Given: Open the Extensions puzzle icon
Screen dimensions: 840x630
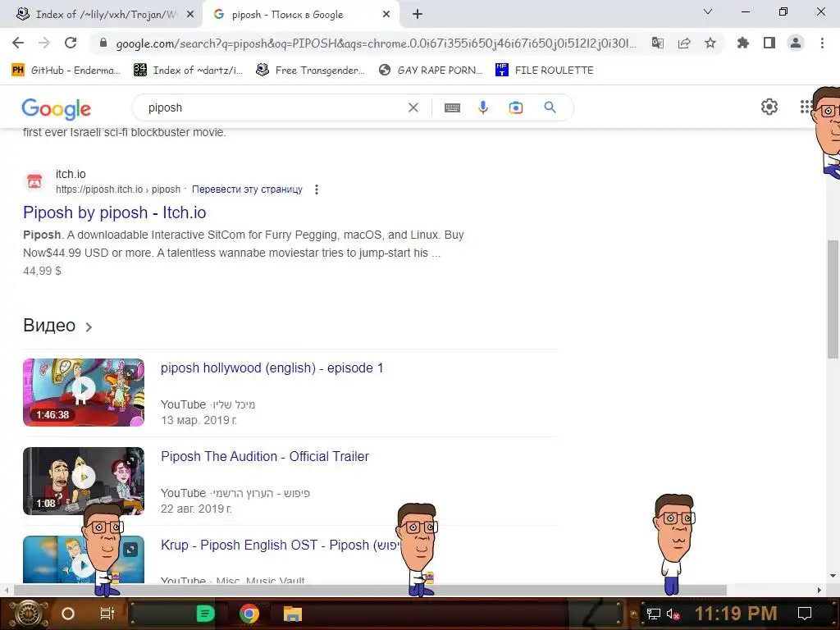Looking at the screenshot, I should pyautogui.click(x=743, y=43).
